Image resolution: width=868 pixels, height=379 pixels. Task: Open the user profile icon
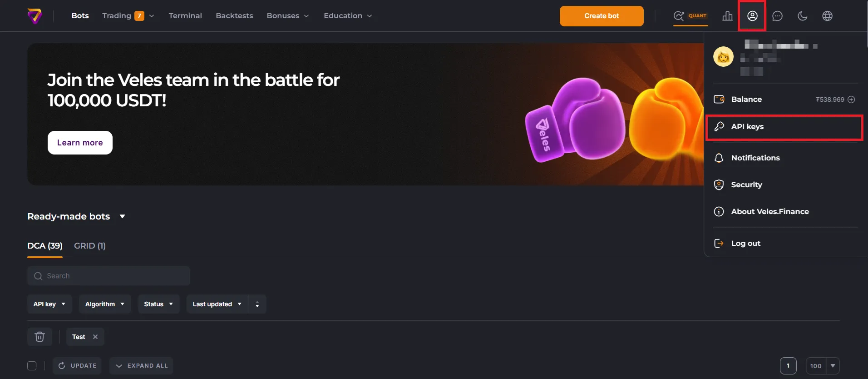[752, 16]
